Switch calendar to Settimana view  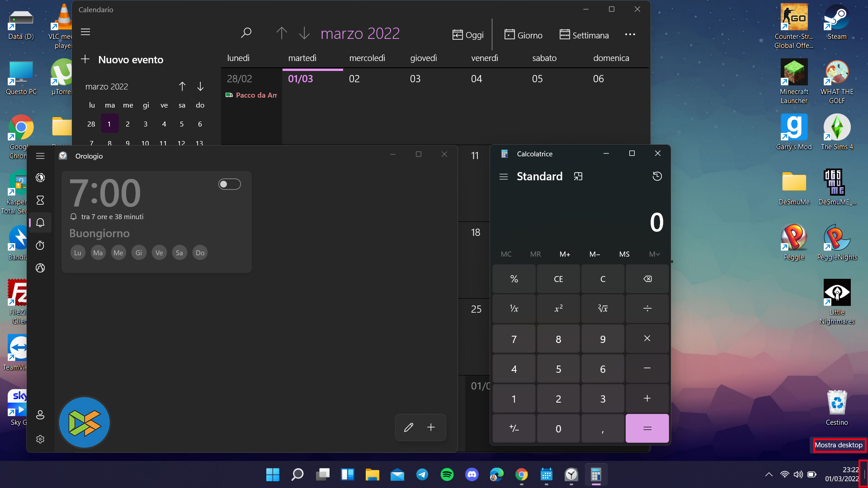584,35
